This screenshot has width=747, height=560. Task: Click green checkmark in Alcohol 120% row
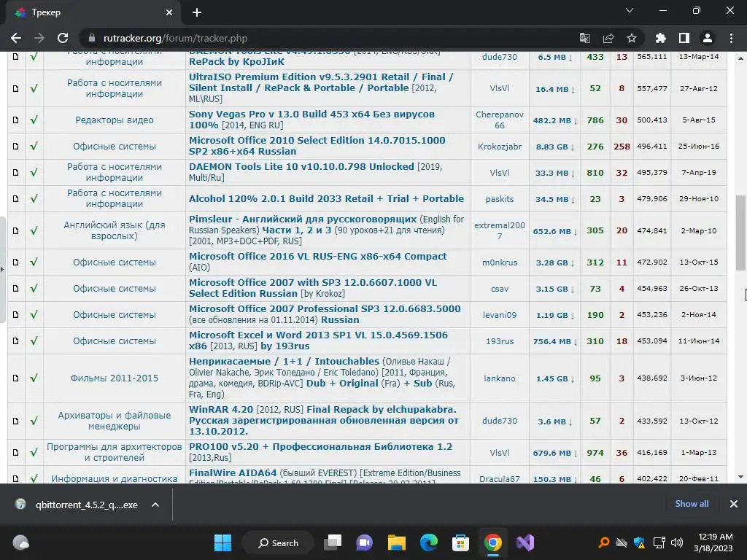pyautogui.click(x=34, y=198)
